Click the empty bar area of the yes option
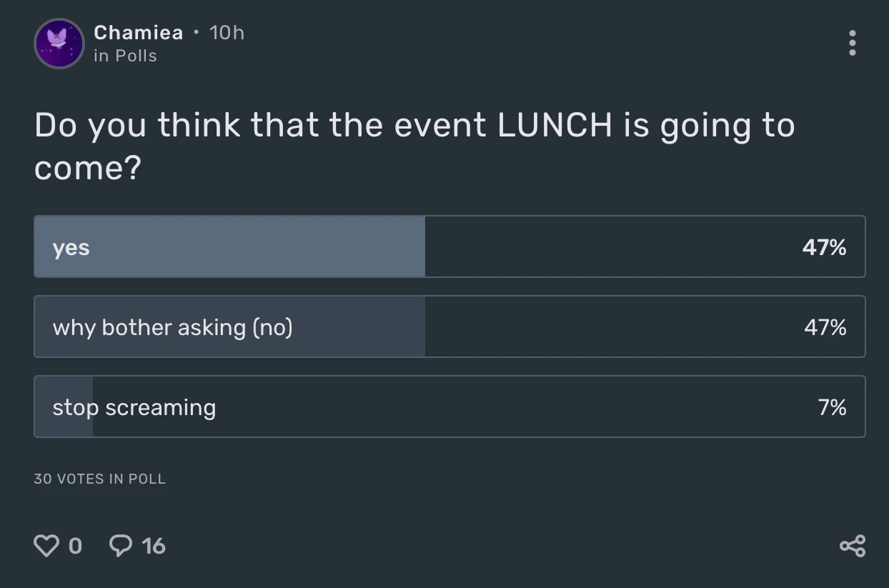 [x=607, y=247]
